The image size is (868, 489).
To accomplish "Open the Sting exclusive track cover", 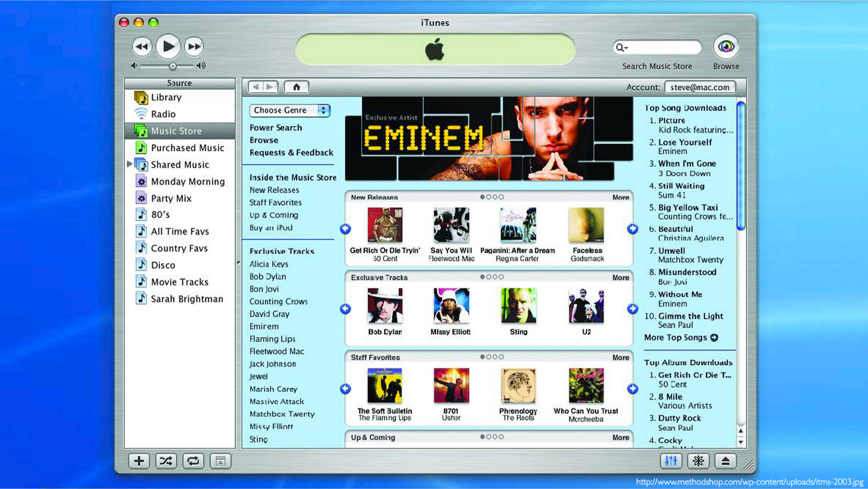I will pos(519,306).
